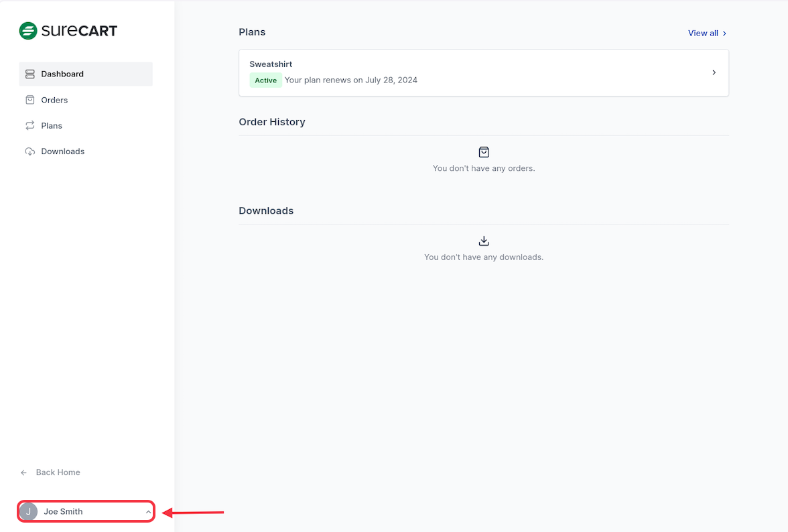Expand the Joe Smith menu chevron

point(148,512)
